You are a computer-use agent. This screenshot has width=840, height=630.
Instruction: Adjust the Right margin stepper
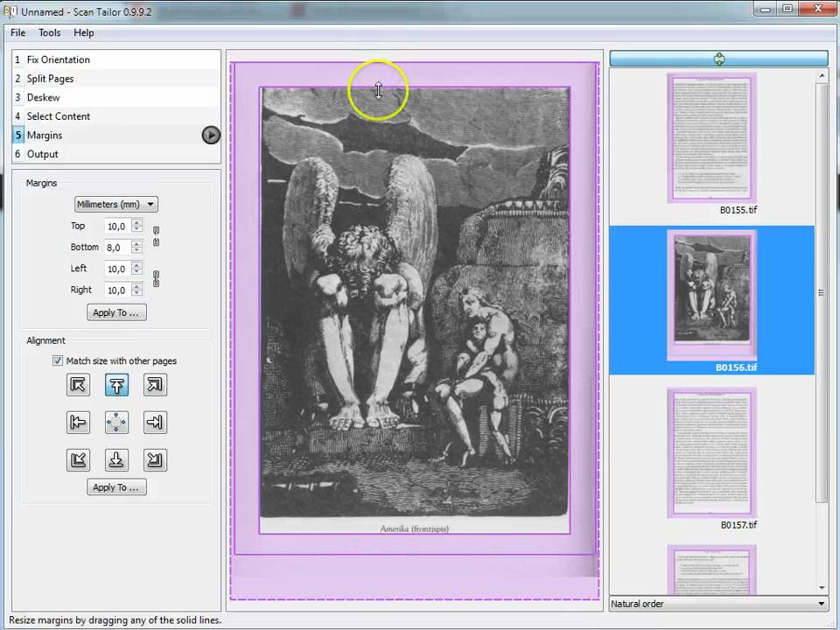click(137, 290)
